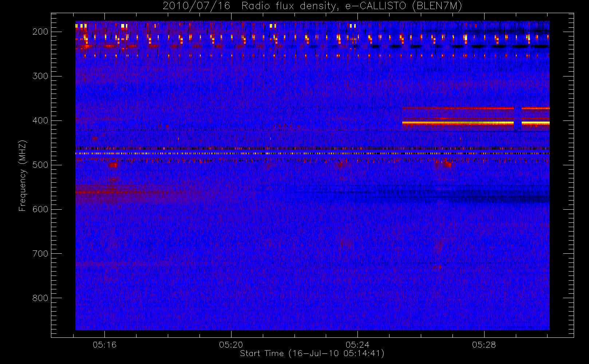Click the 05:24 time tick label

pyautogui.click(x=357, y=345)
